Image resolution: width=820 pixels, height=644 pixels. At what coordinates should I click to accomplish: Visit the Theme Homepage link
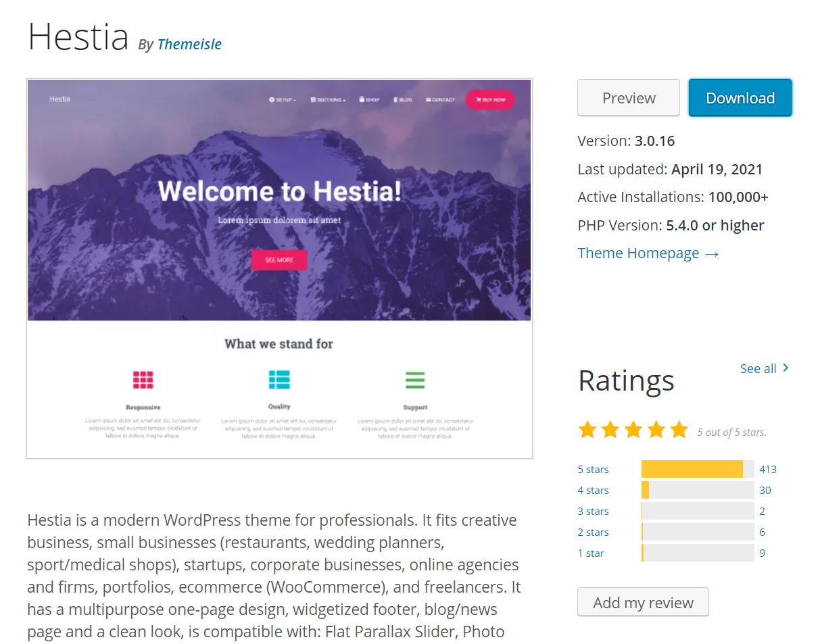(648, 253)
